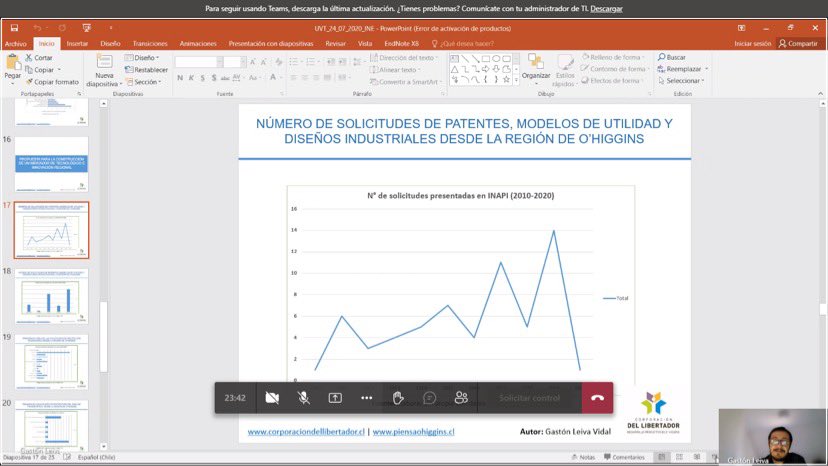Viewport: 828px width, 466px height.
Task: Expand shapes gallery more arrow
Action: tap(516, 79)
